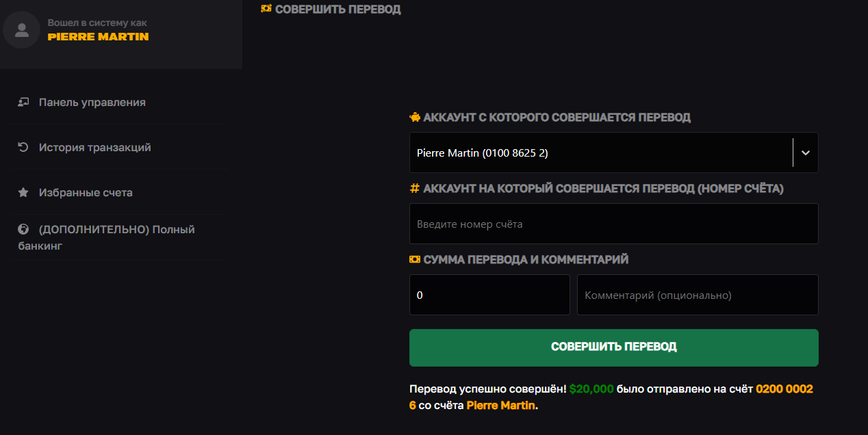Click the PIERRE MARTIN username text
868x435 pixels.
click(x=98, y=37)
